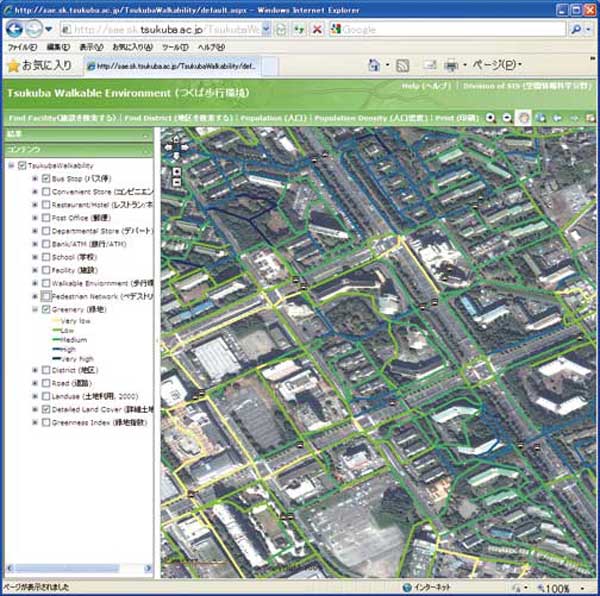600x596 pixels.
Task: Open the 編集(E) menu
Action: pos(58,47)
